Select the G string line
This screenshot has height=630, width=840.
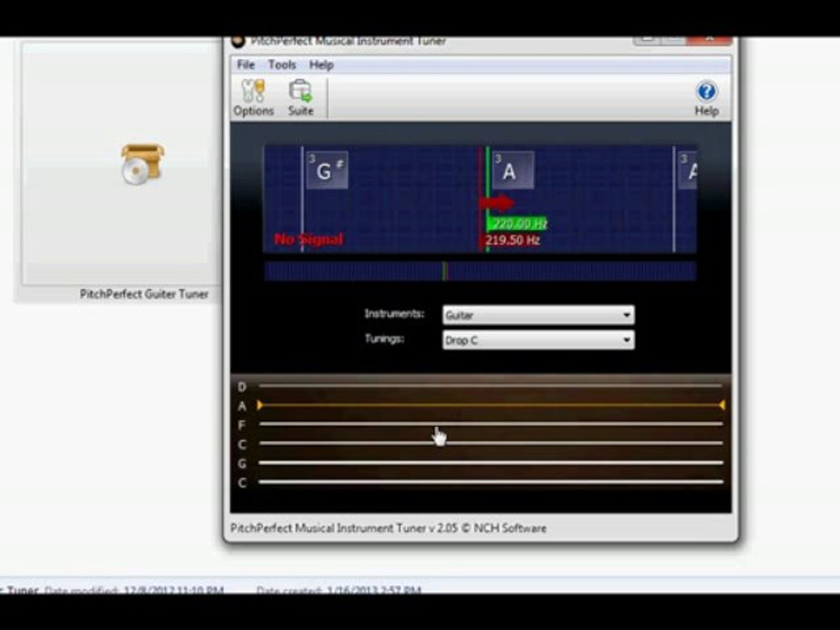(491, 463)
